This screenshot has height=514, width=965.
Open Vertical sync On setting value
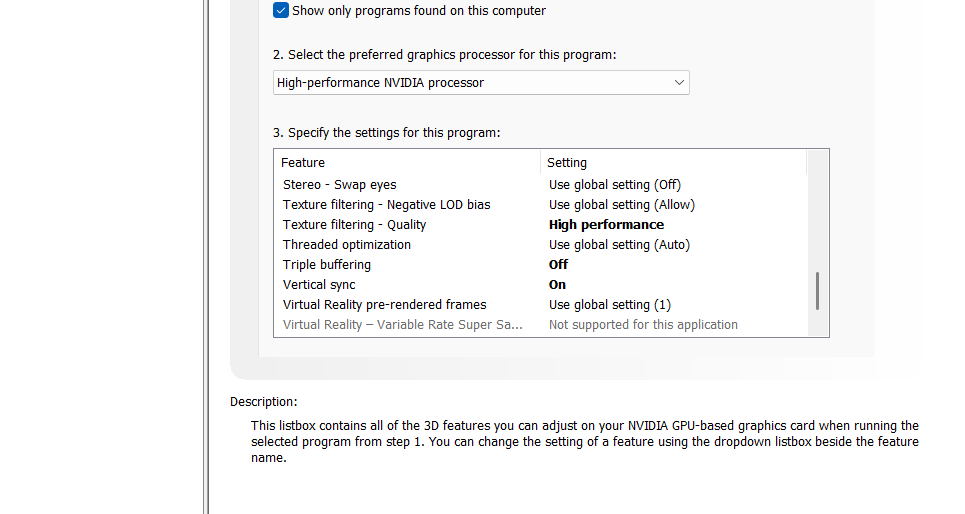557,285
